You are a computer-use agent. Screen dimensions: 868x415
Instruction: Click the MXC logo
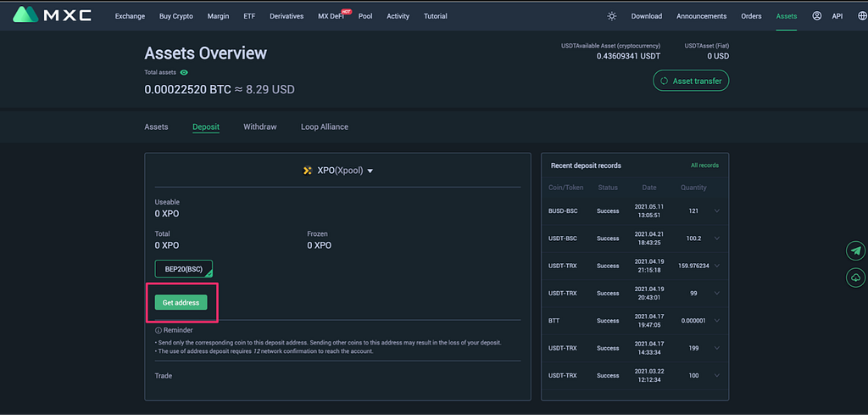click(x=53, y=15)
